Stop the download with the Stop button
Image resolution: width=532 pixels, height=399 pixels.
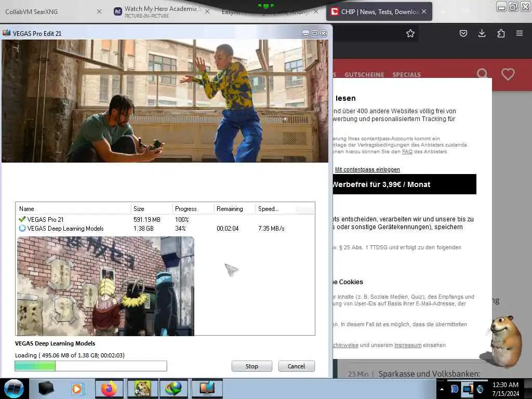252,366
